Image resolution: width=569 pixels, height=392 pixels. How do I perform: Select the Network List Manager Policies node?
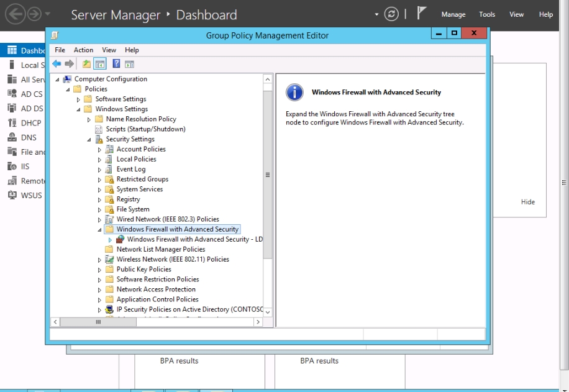click(x=161, y=249)
